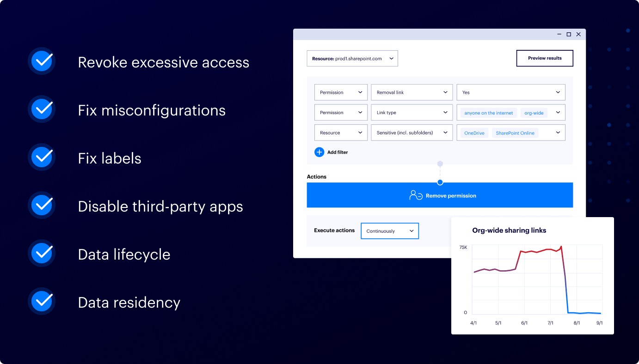The width and height of the screenshot is (639, 364).
Task: Click the "Remove permission" action bar
Action: [x=440, y=195]
